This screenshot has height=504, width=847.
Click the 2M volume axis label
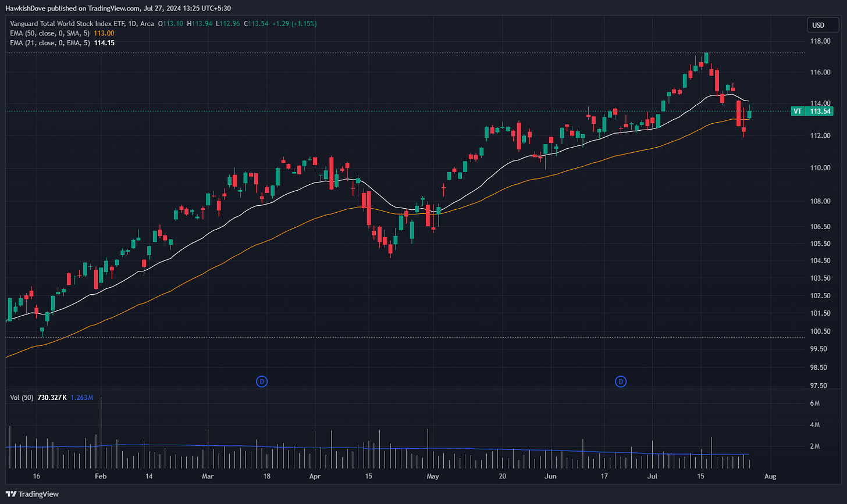[x=815, y=446]
